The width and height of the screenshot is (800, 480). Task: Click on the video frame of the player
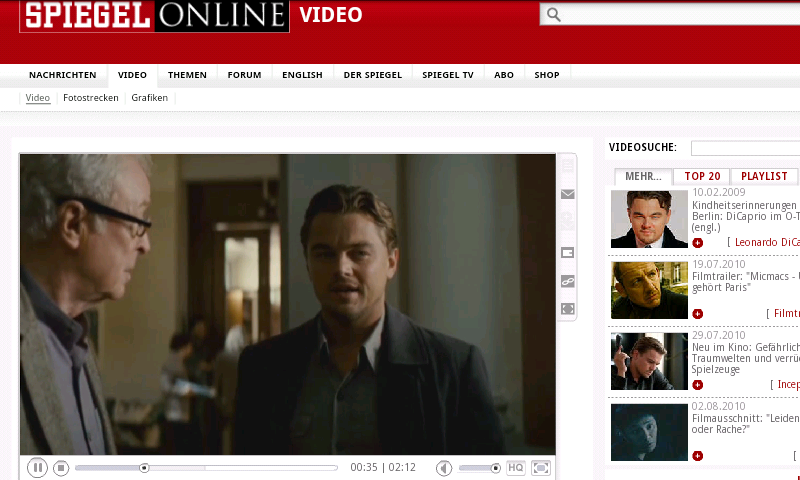(288, 304)
